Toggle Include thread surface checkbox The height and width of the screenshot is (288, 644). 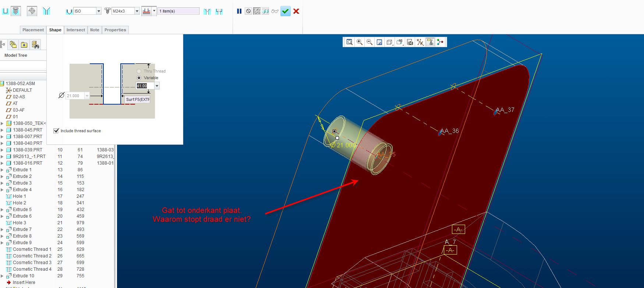click(x=56, y=131)
